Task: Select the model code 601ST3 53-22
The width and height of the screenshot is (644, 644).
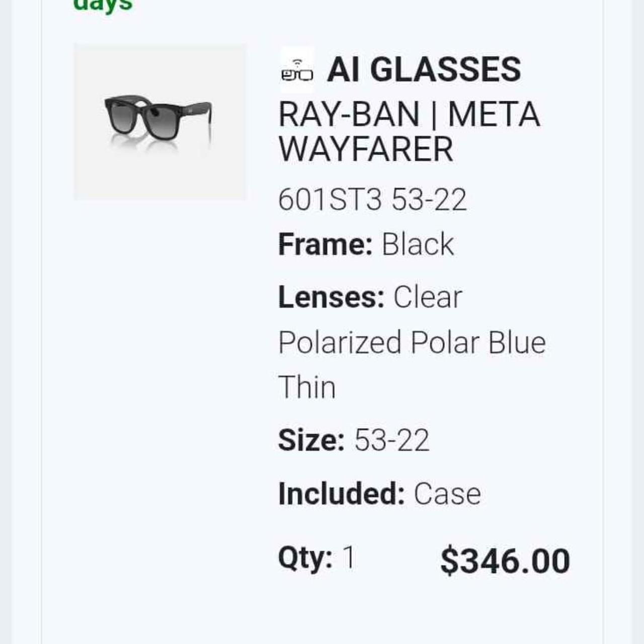Action: (x=372, y=199)
